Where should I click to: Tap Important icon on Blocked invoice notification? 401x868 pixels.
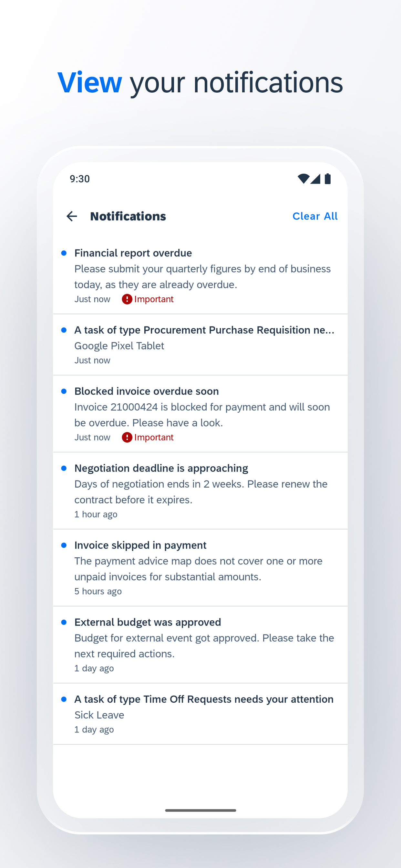127,437
